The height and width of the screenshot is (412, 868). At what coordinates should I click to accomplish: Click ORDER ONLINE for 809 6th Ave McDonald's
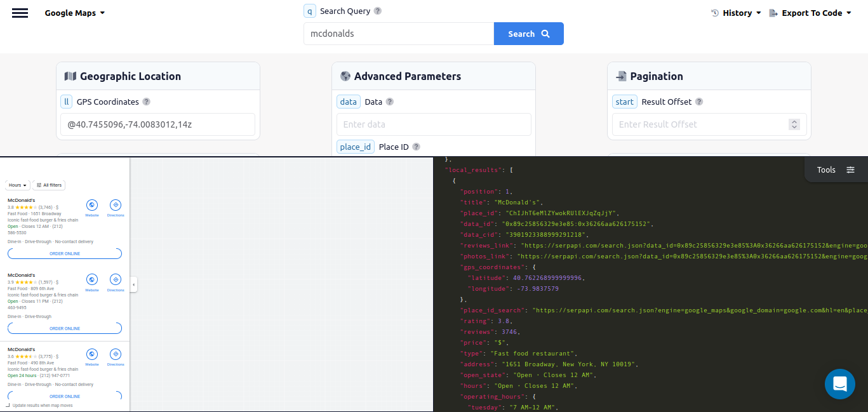[x=65, y=328]
